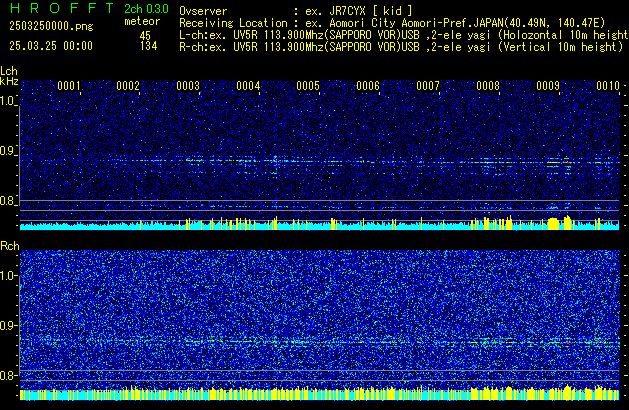Click the Rch 1.0 kHz axis label
629x410 pixels.
[8, 276]
